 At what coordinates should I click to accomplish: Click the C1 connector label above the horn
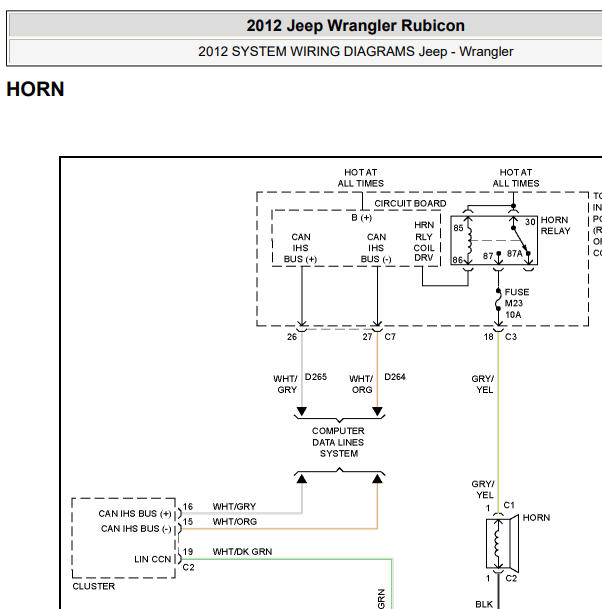tap(509, 505)
